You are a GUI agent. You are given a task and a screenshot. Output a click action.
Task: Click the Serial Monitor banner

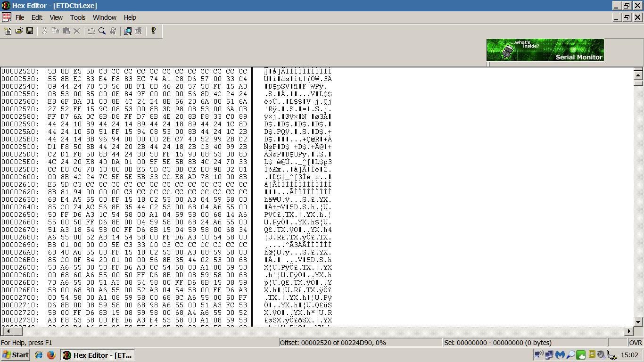(x=545, y=50)
